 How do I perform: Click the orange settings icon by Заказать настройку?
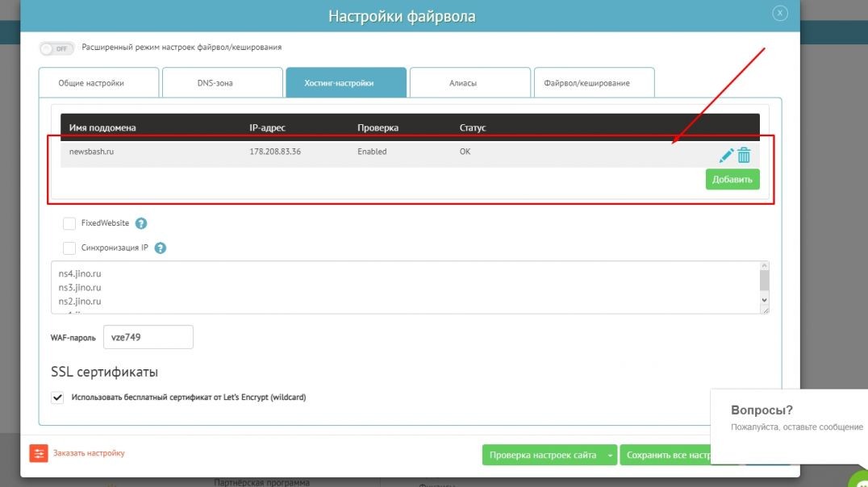click(39, 453)
